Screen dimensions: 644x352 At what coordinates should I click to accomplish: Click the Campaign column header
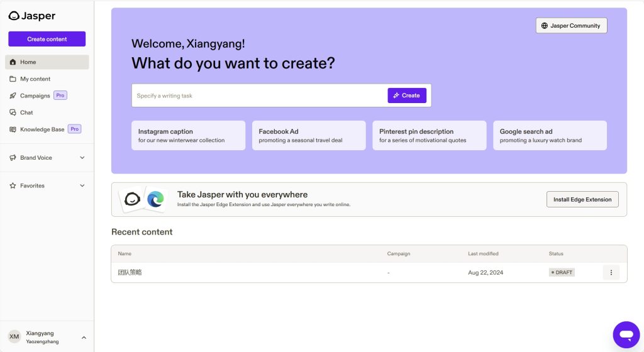point(398,253)
